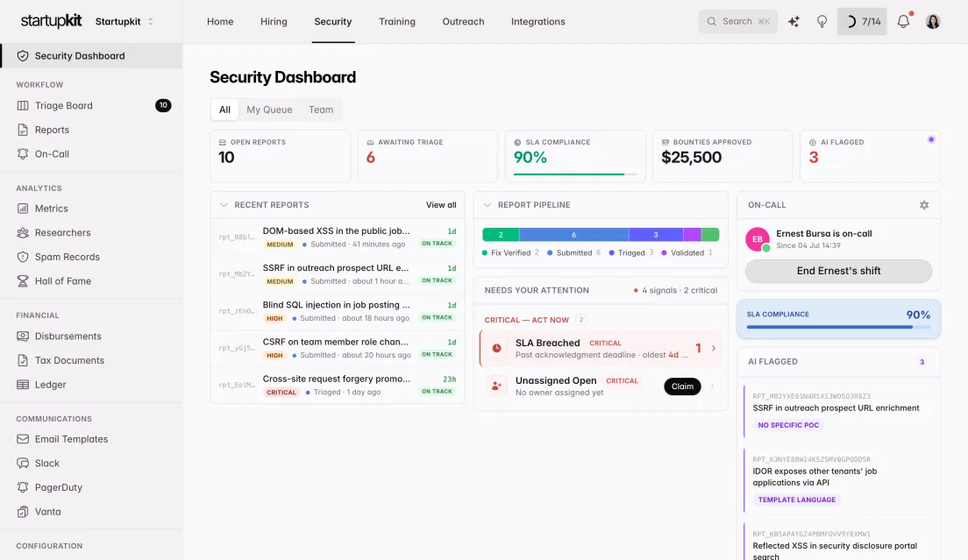The image size is (968, 560).
Task: Switch to the My Queue filter
Action: coord(269,110)
